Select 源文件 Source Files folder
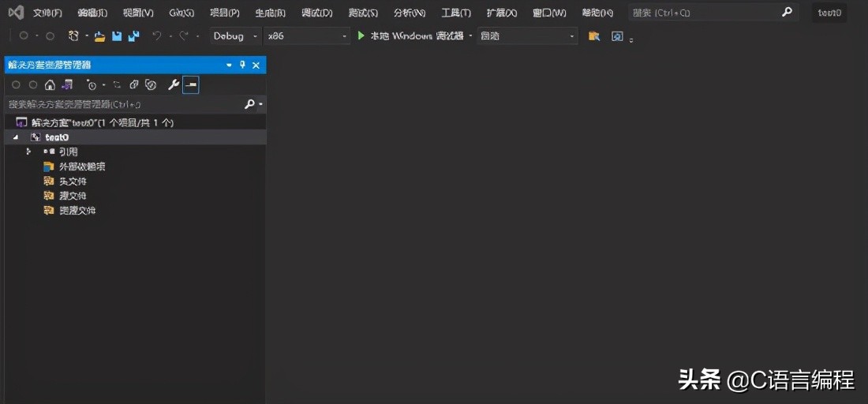The width and height of the screenshot is (868, 404). pos(73,196)
